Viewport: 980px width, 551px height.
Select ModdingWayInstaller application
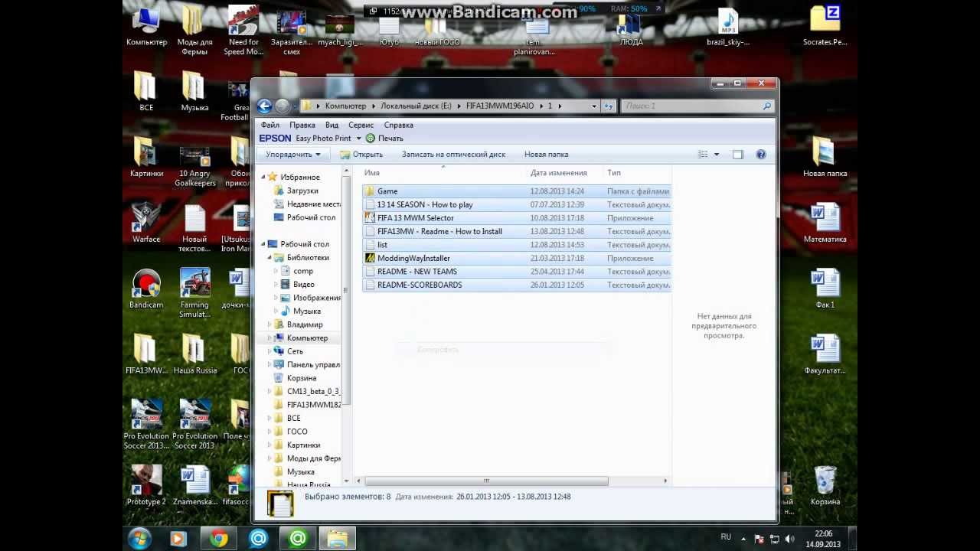pyautogui.click(x=413, y=258)
